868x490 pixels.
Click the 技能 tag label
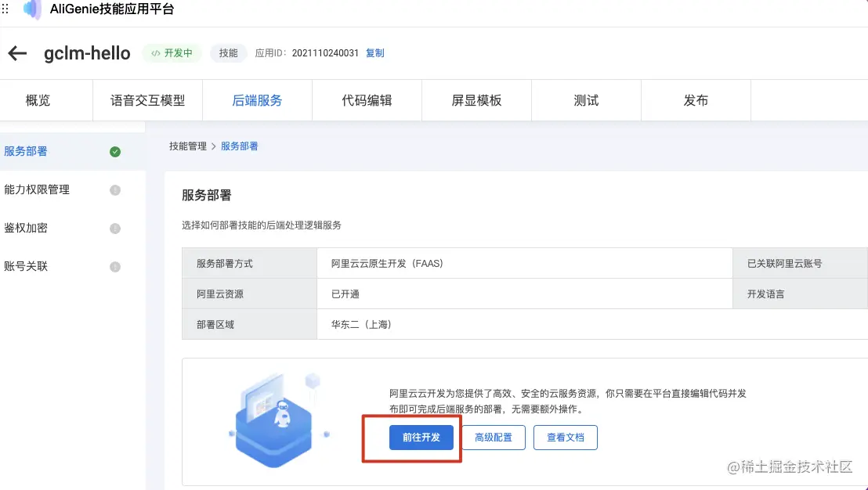coord(228,53)
